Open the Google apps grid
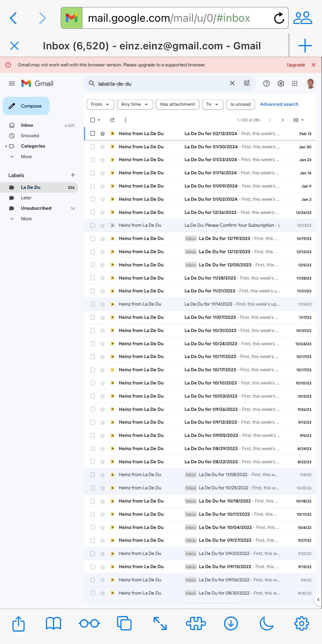This screenshot has height=644, width=322. [295, 83]
